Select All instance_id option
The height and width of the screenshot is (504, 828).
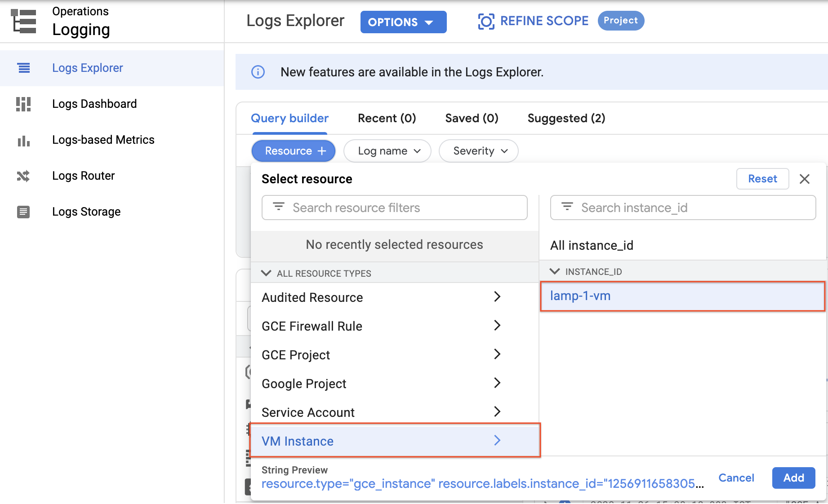(682, 245)
